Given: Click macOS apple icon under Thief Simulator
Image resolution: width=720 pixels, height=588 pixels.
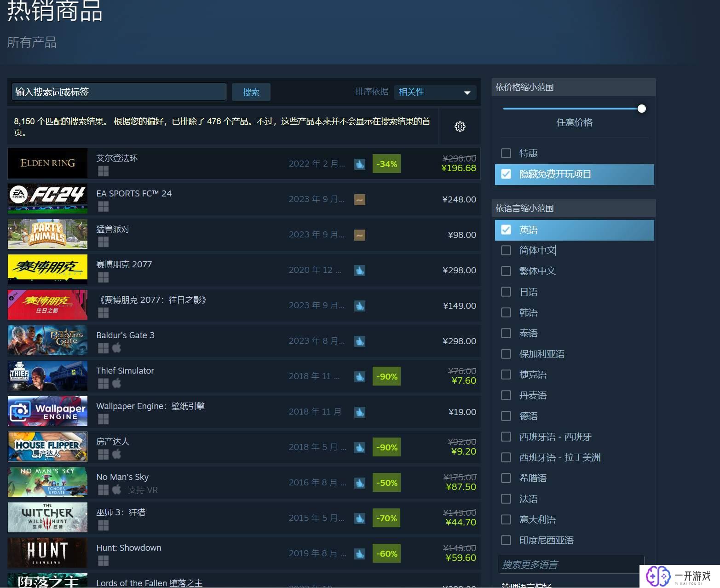Looking at the screenshot, I should [117, 383].
